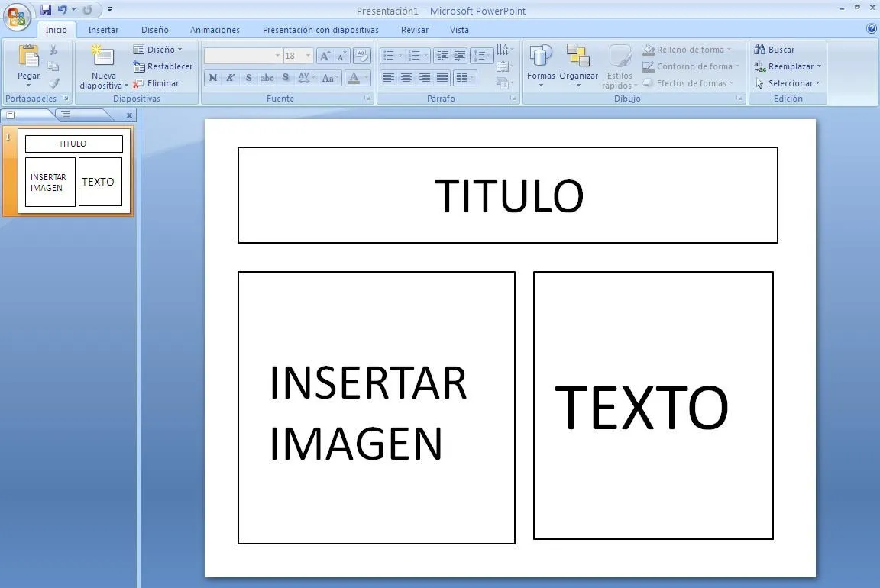
Task: Toggle bulleted list formatting
Action: [x=389, y=55]
